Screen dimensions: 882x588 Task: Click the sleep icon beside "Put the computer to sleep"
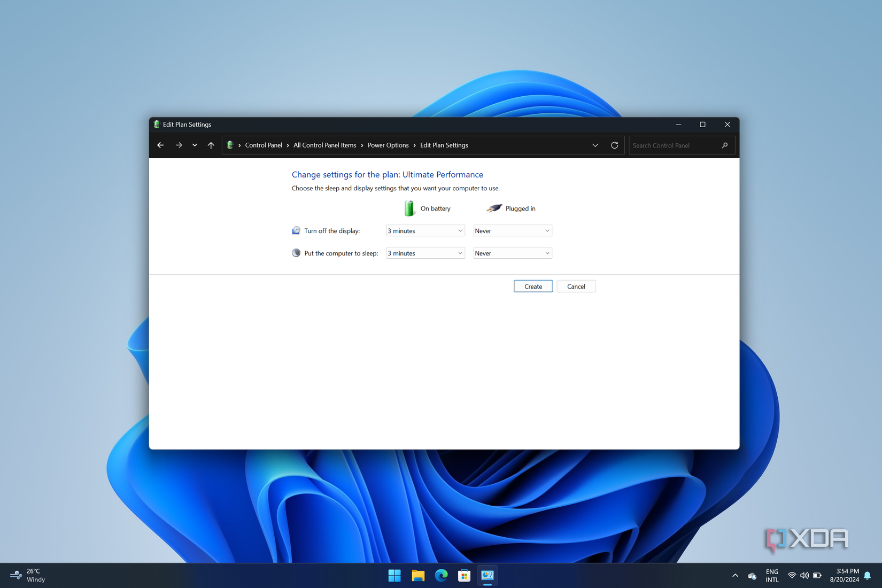[x=296, y=252]
